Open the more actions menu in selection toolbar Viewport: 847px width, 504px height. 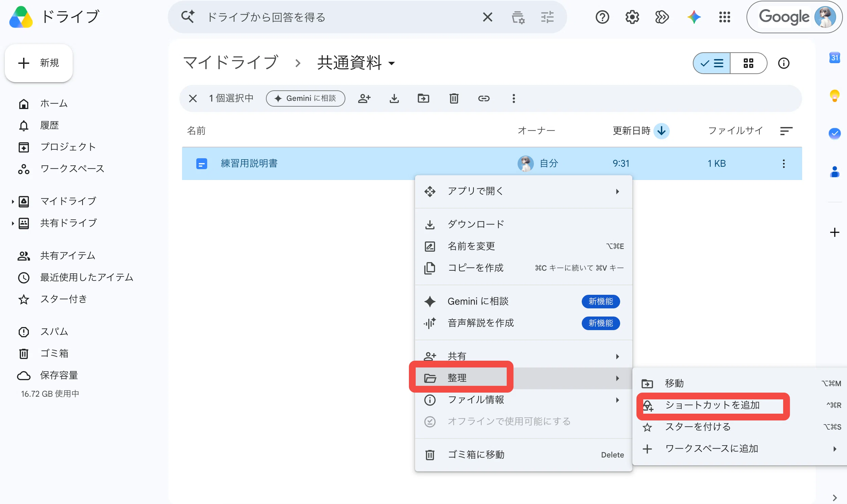[513, 98]
